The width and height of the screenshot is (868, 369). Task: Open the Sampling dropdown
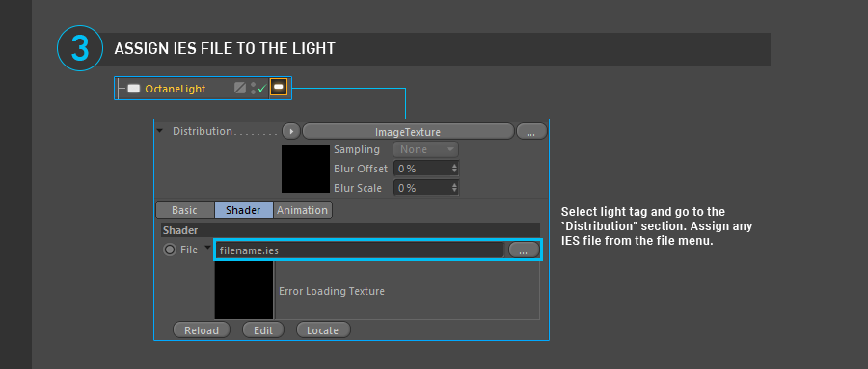click(x=425, y=149)
